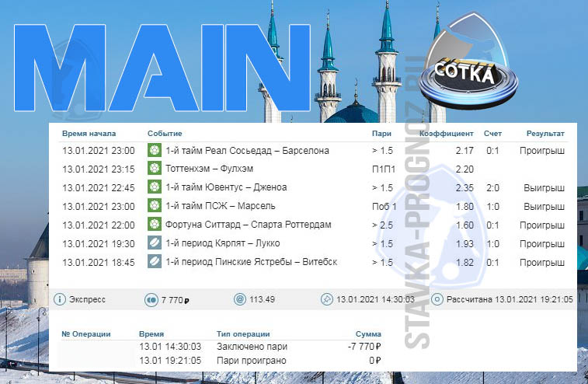Screen dimensions: 588x384
Task: Click the start time 13.01.2021 23:15
Action: (x=98, y=169)
